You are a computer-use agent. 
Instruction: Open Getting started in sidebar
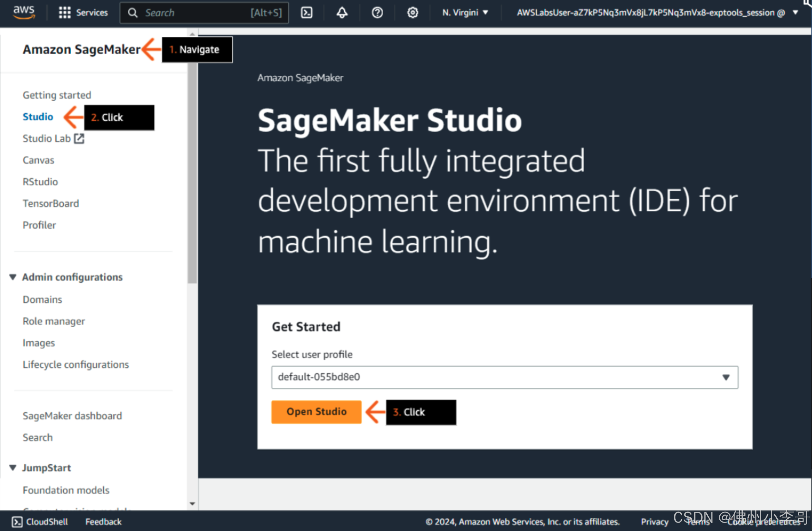(x=57, y=95)
